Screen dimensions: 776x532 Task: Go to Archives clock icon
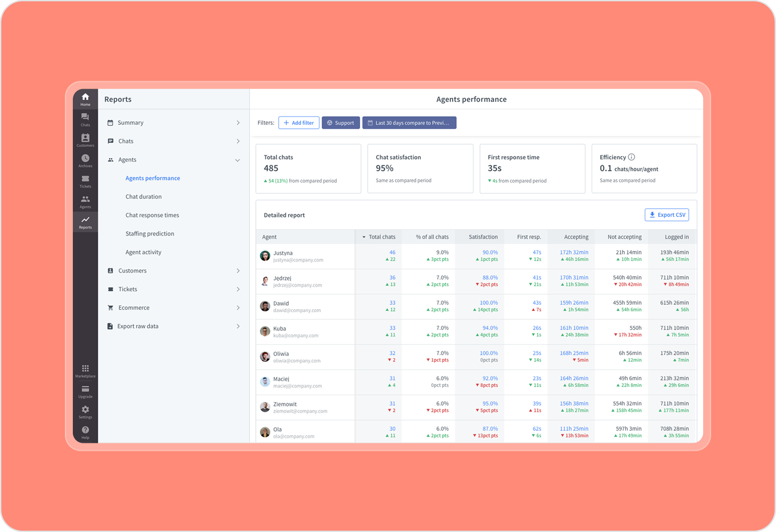point(85,161)
